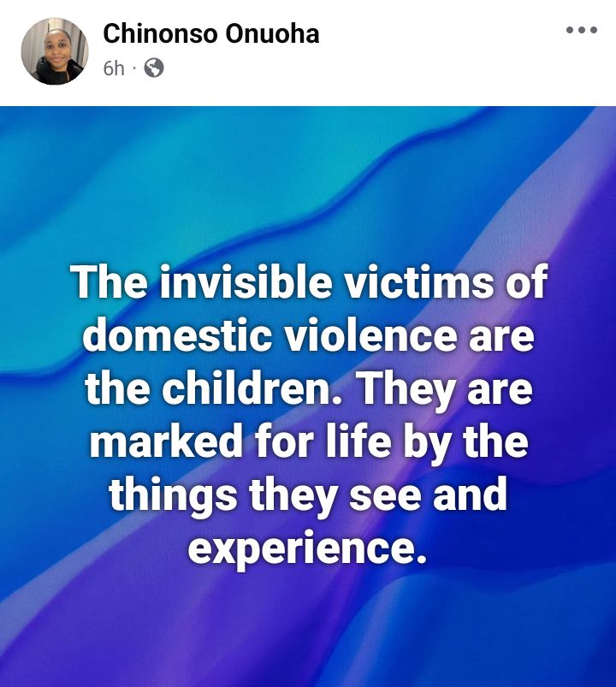This screenshot has height=687, width=616.
Task: Click the line 'domestic violence are'
Action: (x=309, y=335)
